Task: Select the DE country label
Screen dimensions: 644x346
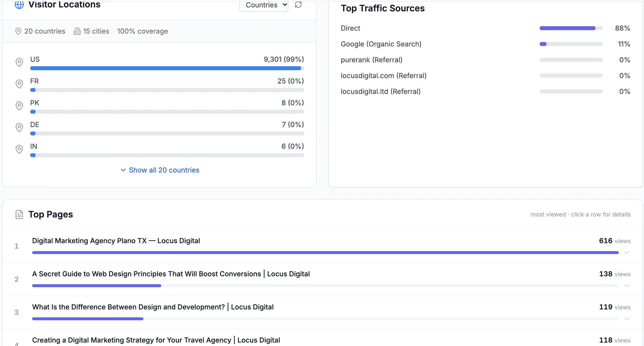Action: [35, 125]
